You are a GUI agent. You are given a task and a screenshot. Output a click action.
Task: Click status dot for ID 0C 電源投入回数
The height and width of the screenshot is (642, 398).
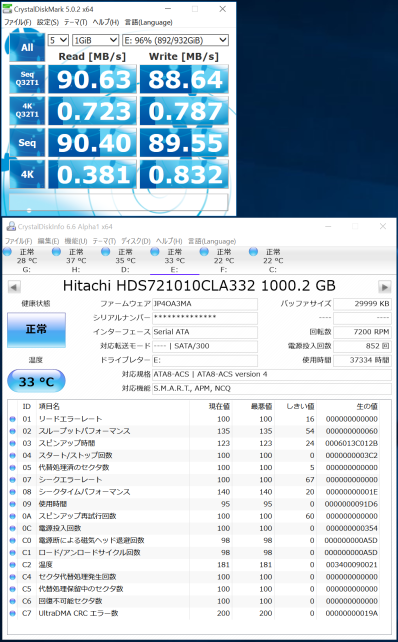tap(12, 528)
